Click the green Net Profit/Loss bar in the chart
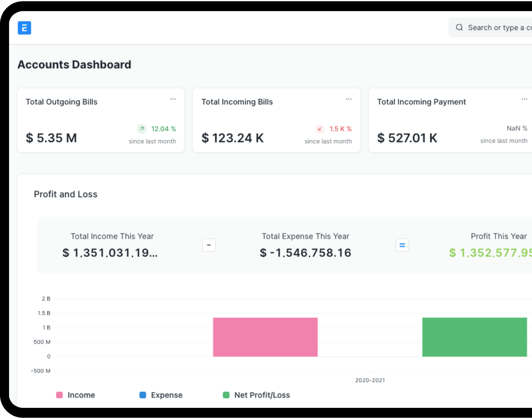Viewport: 532px width, 419px height. coord(474,337)
